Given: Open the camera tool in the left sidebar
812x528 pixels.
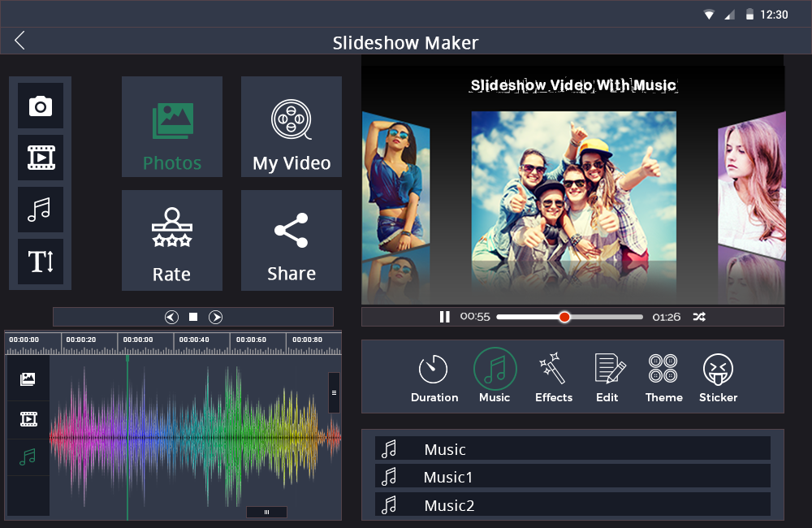Looking at the screenshot, I should (x=41, y=106).
